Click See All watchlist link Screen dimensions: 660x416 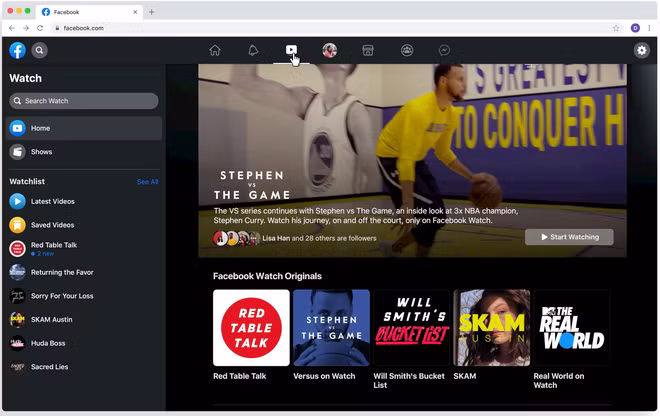147,182
